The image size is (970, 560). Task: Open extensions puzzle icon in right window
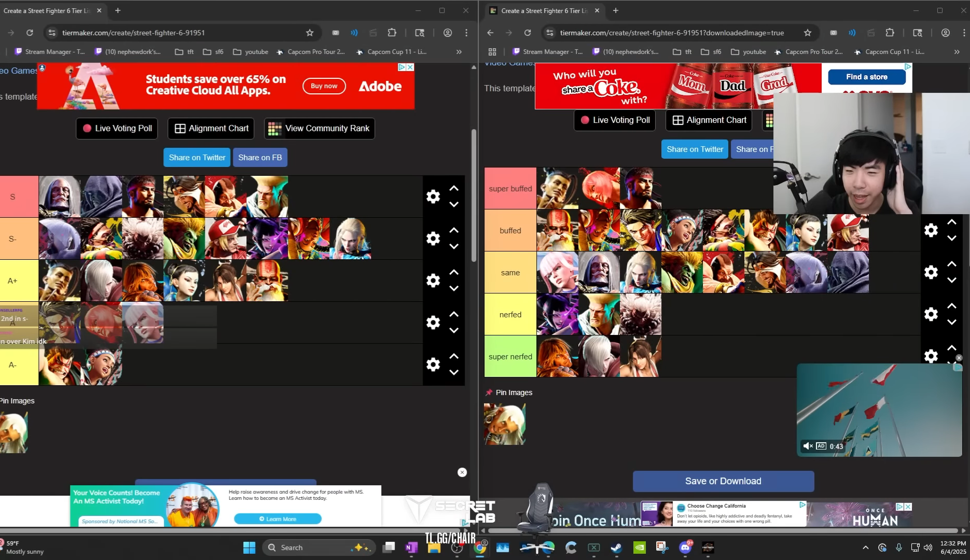tap(890, 33)
